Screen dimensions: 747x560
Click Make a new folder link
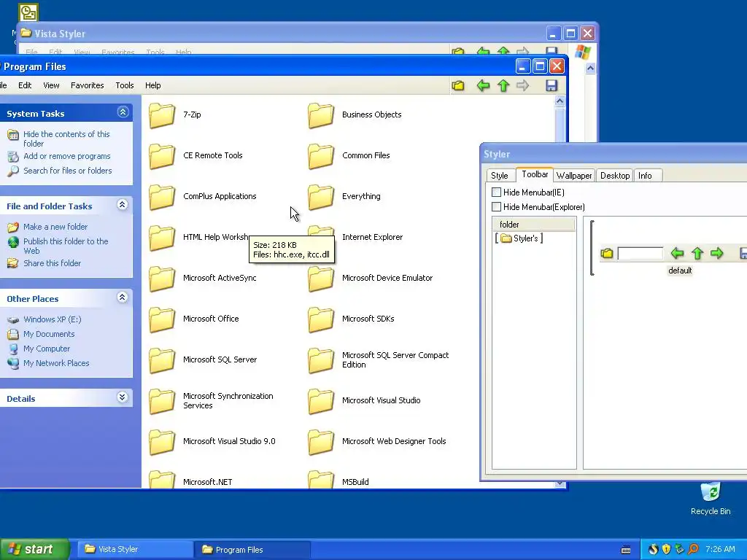55,227
